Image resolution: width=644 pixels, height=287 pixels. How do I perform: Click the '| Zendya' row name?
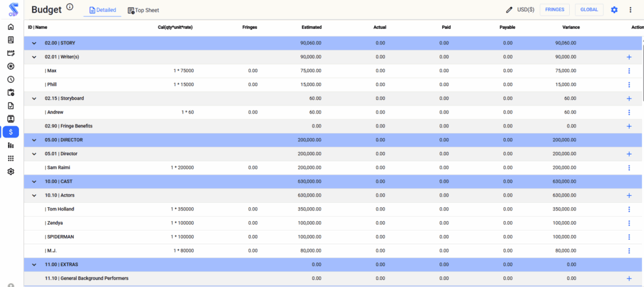[x=54, y=223]
